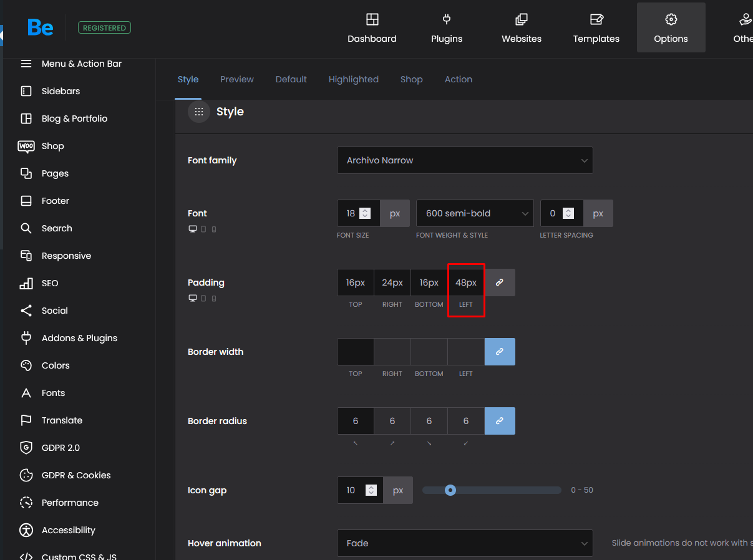Click the Shop sidebar item
753x560 pixels.
(x=52, y=146)
